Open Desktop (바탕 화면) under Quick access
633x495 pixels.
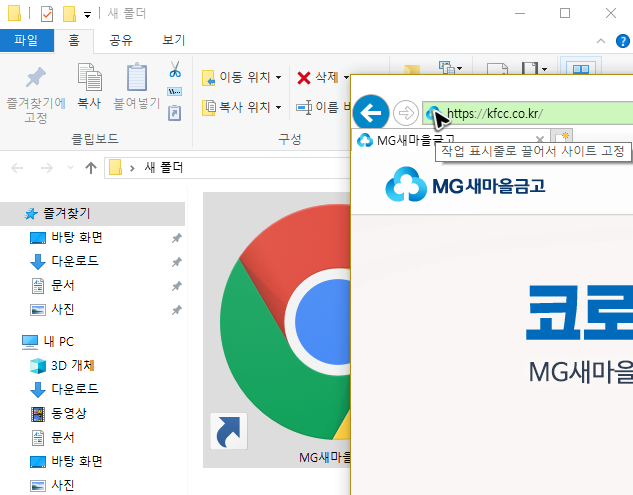coord(77,237)
